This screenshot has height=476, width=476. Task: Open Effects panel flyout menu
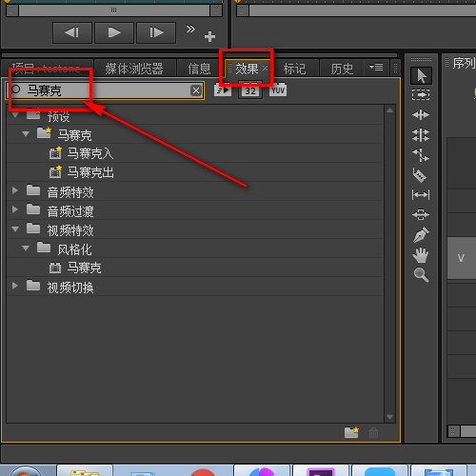click(377, 68)
